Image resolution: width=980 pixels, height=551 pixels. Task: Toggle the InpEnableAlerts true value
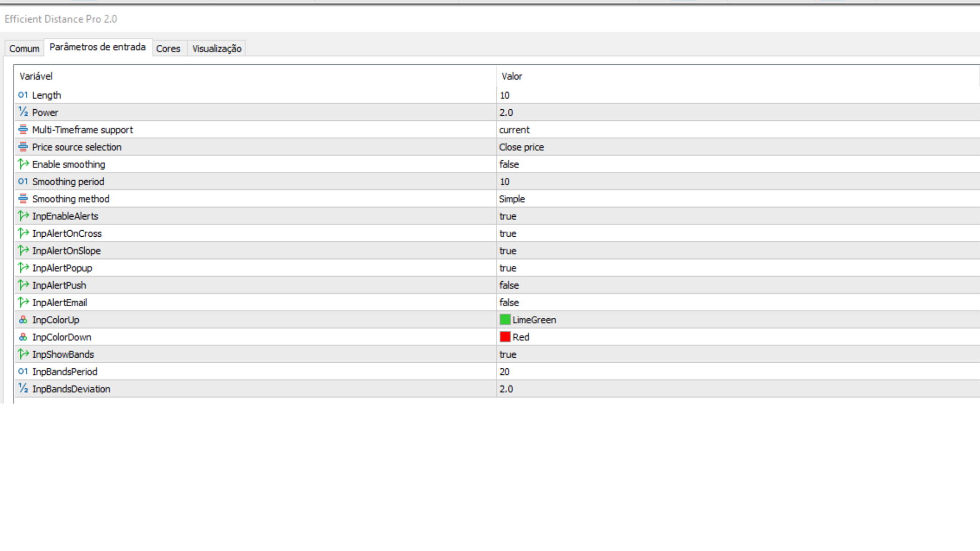click(508, 216)
